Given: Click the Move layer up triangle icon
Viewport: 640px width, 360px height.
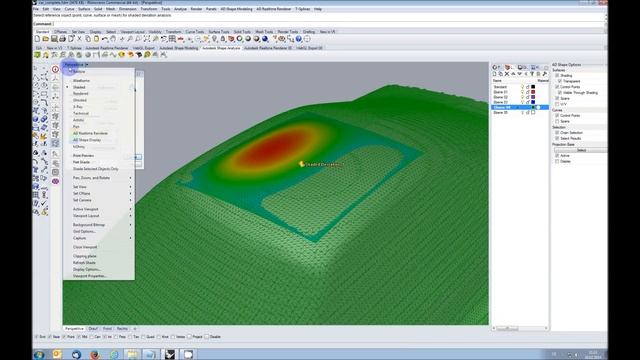Looking at the screenshot, I should 513,74.
